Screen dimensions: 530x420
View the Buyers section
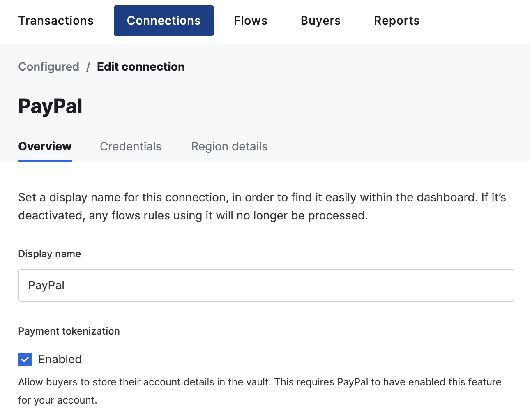tap(320, 20)
